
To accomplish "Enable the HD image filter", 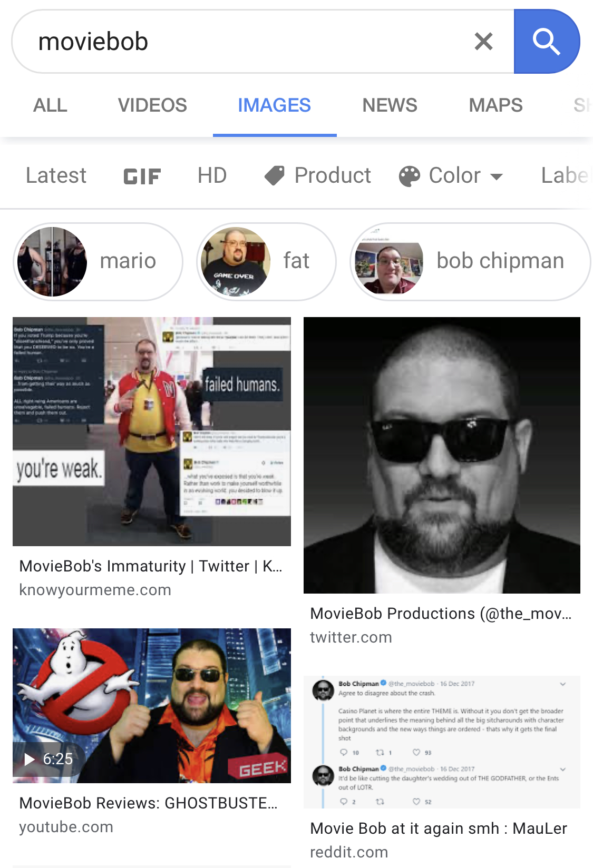I will [x=212, y=175].
